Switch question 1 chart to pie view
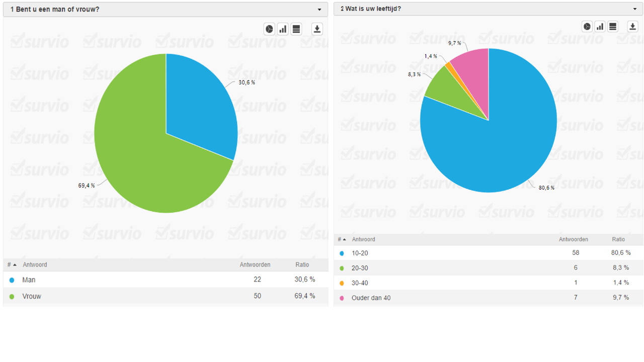 [x=270, y=29]
